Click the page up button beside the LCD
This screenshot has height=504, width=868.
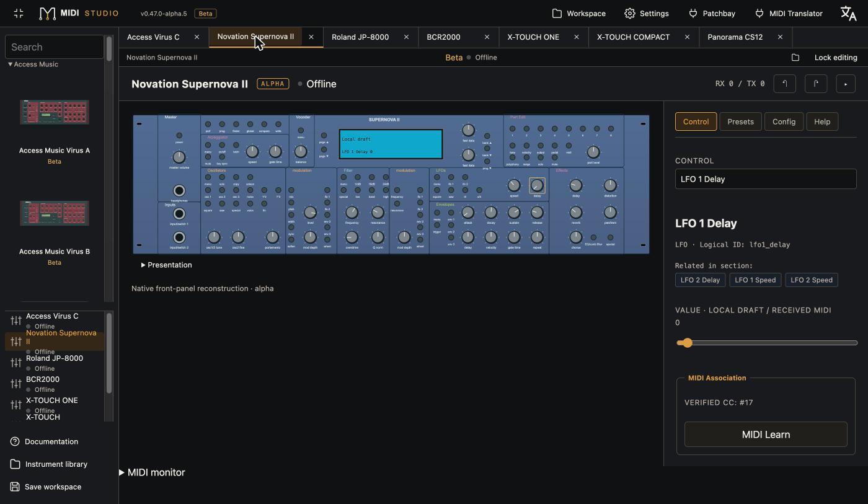click(324, 135)
